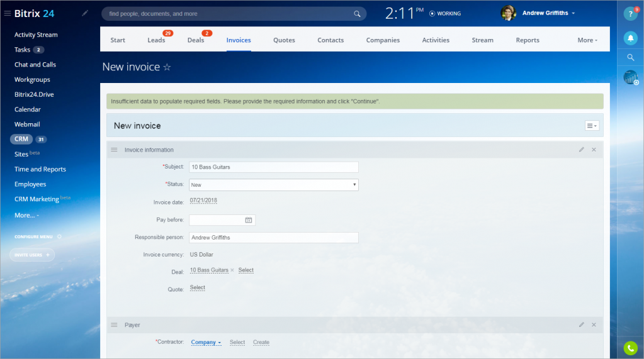
Task: Open Webmail in the sidebar
Action: click(27, 124)
